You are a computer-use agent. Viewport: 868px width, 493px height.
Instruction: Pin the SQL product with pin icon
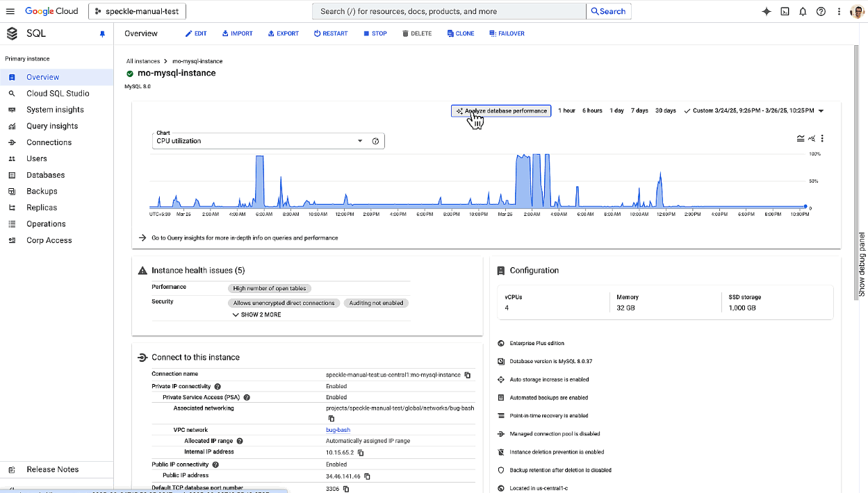(102, 34)
